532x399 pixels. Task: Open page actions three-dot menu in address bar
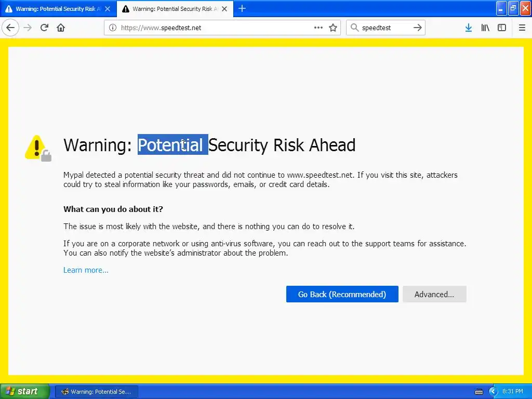(x=318, y=28)
